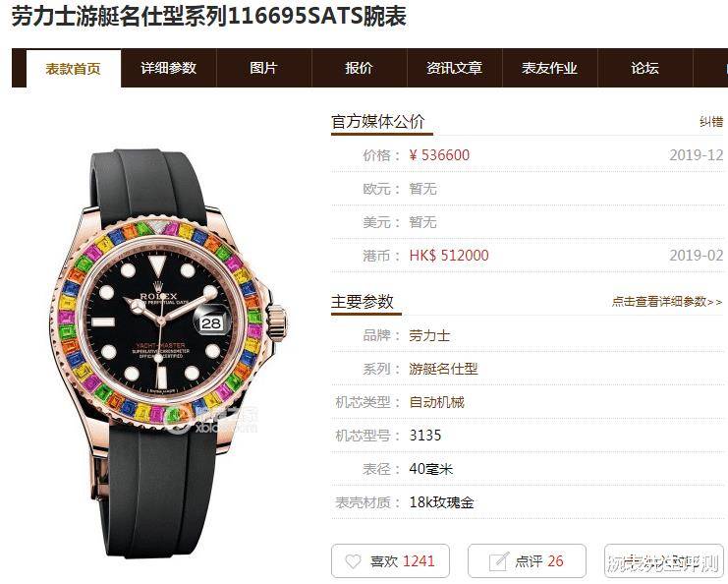Image resolution: width=728 pixels, height=584 pixels.
Task: Select the 资讯文章 tab
Action: [x=455, y=68]
